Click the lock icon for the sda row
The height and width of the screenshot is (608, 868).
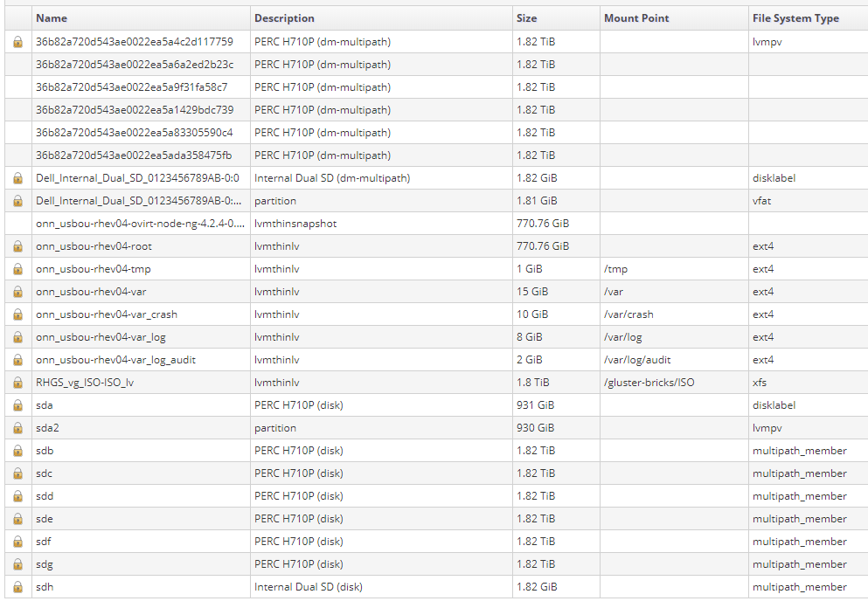tap(17, 405)
